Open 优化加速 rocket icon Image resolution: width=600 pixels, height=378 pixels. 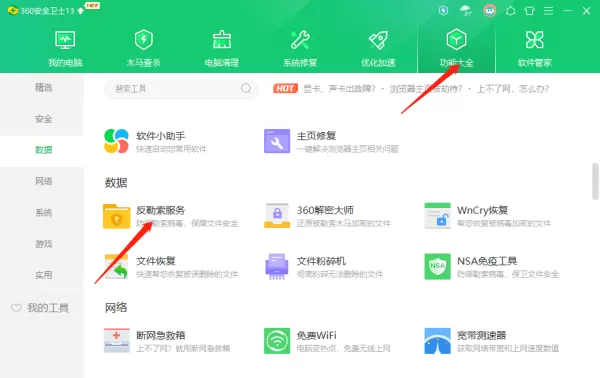378,40
